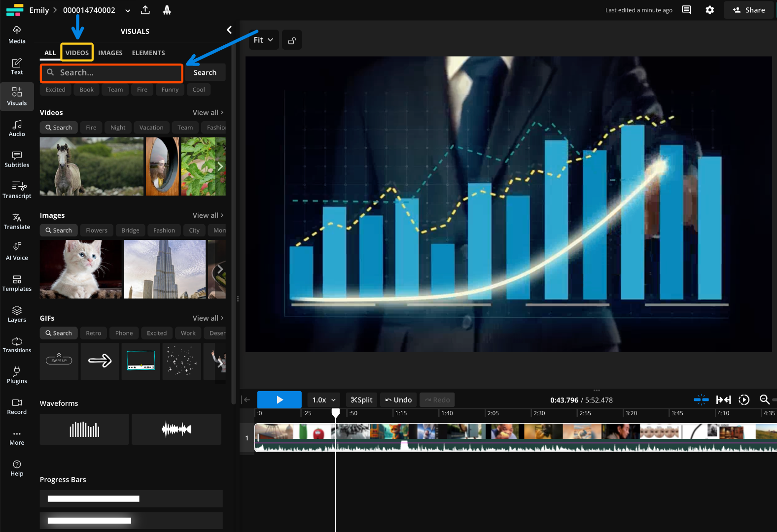Screen dimensions: 777x532
Task: Click the Share button
Action: pyautogui.click(x=749, y=10)
